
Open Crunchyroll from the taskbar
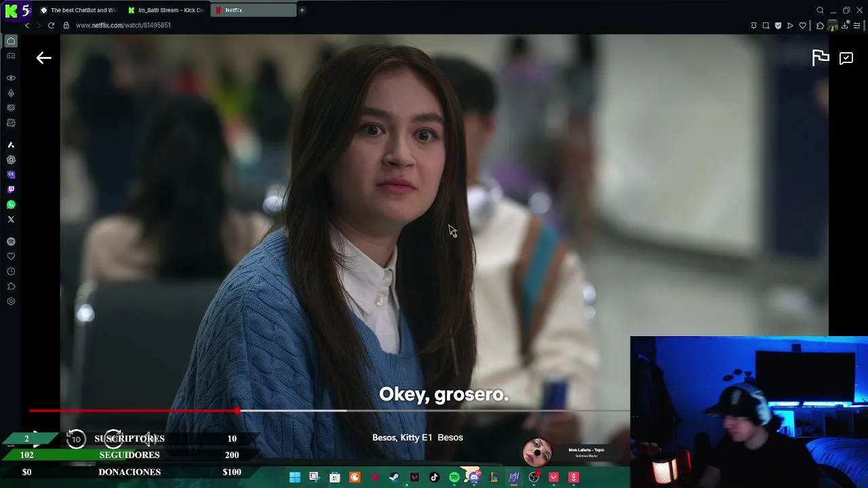(355, 477)
